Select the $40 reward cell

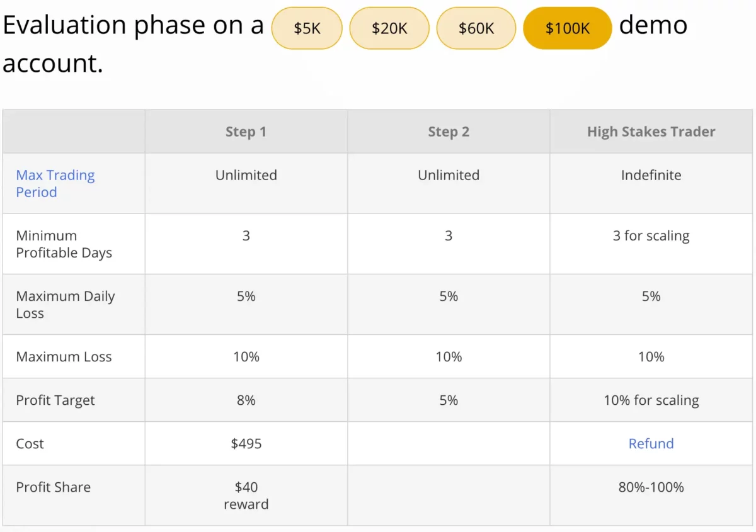tap(246, 495)
